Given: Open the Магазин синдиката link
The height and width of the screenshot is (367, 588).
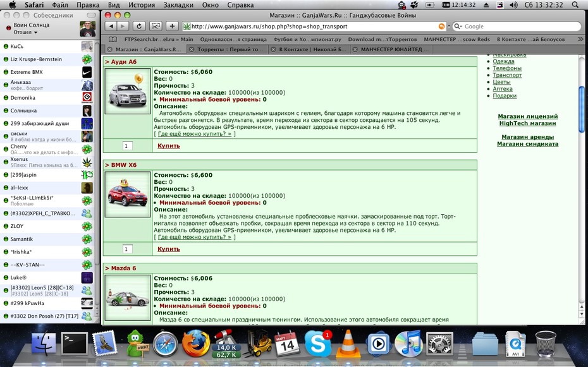Looking at the screenshot, I should coord(528,144).
